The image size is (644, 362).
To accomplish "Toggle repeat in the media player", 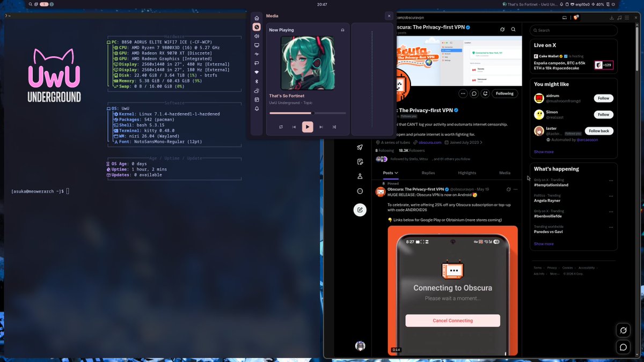I will tap(281, 127).
